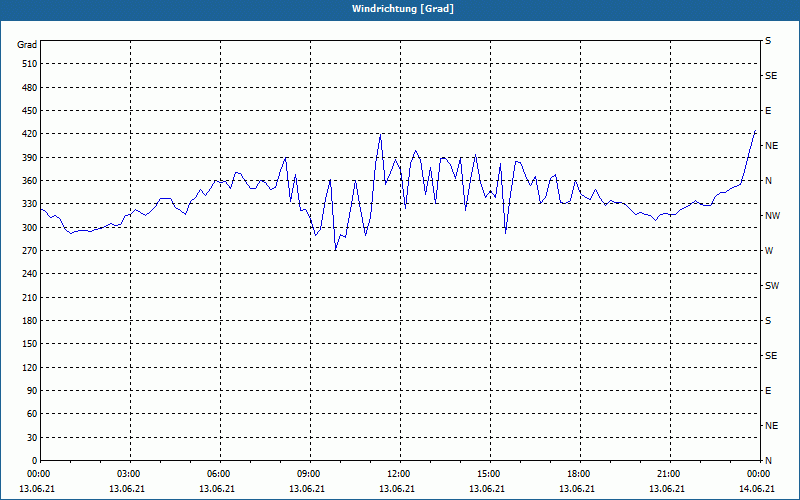Select the 12:00 time axis label
The image size is (800, 500).
[x=398, y=474]
